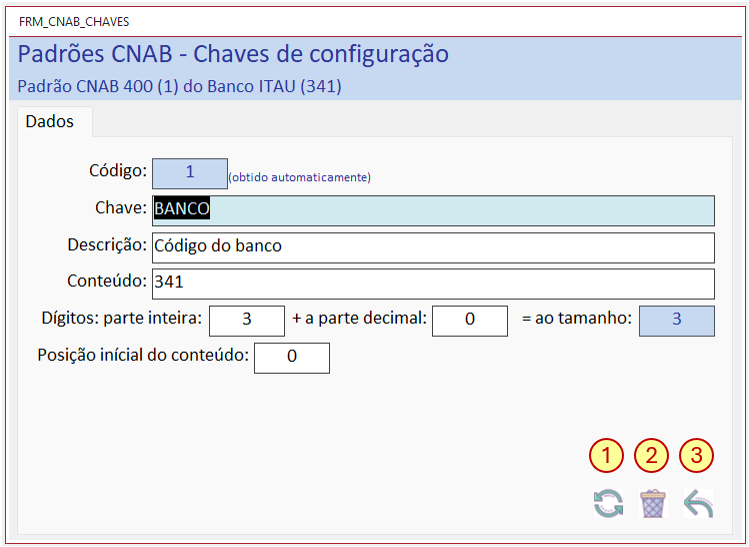This screenshot has height=547, width=749.
Task: Click the 'Padrão CNAB 400 (1) do Banco ITAU (341)' subtitle
Action: click(180, 86)
